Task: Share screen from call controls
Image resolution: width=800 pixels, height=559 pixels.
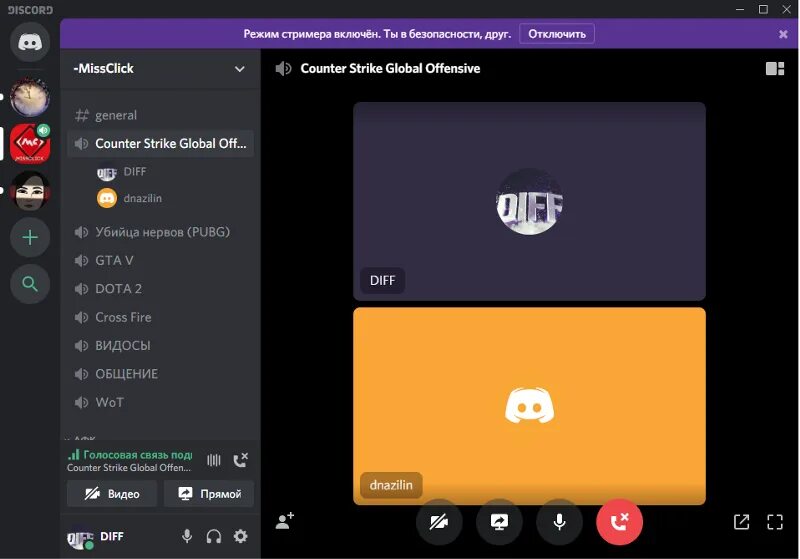Action: [499, 522]
